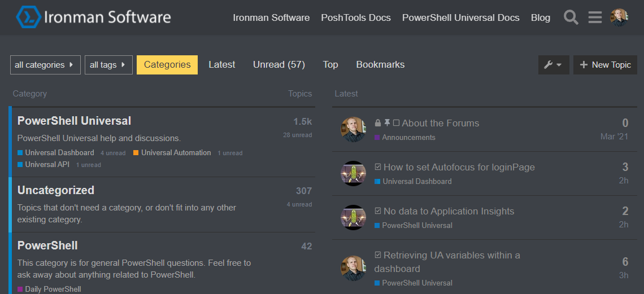Open topic How to set Autofocus for loginPage
The width and height of the screenshot is (644, 294).
click(x=459, y=167)
